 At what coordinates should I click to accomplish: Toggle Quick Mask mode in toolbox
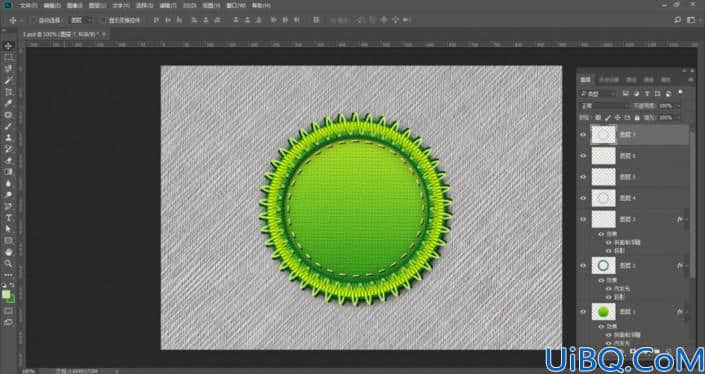[x=9, y=311]
